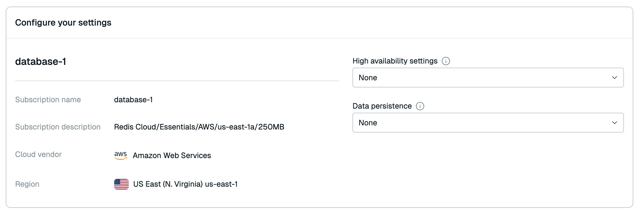Click the US East (N. Virginia) region text

click(x=185, y=184)
